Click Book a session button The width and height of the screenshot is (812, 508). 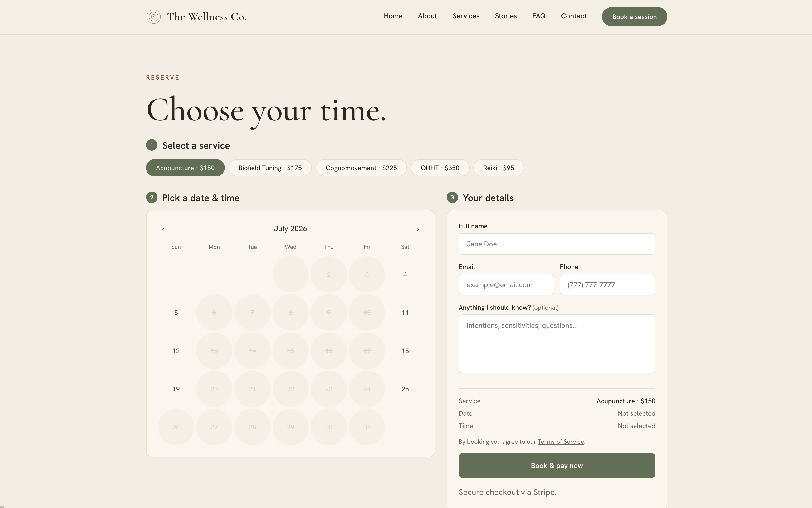click(x=634, y=17)
